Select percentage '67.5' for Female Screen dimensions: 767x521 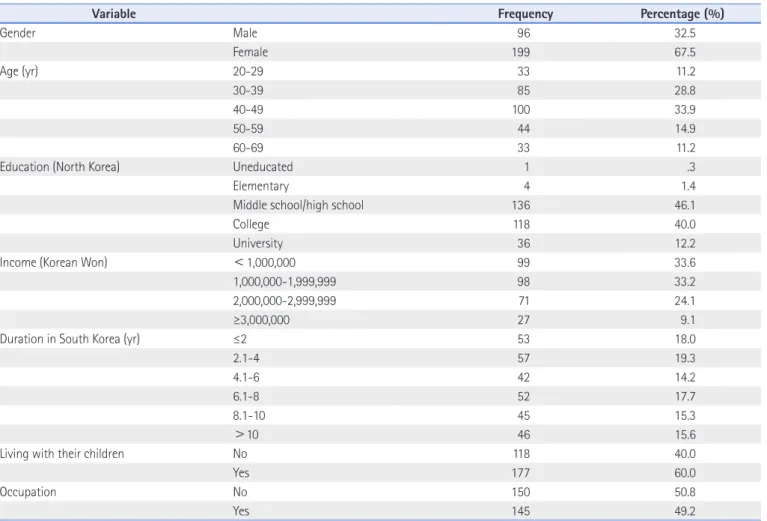click(685, 52)
